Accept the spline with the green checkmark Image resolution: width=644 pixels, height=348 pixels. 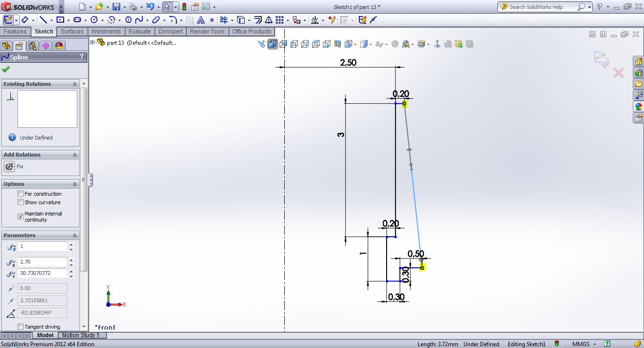(x=6, y=69)
